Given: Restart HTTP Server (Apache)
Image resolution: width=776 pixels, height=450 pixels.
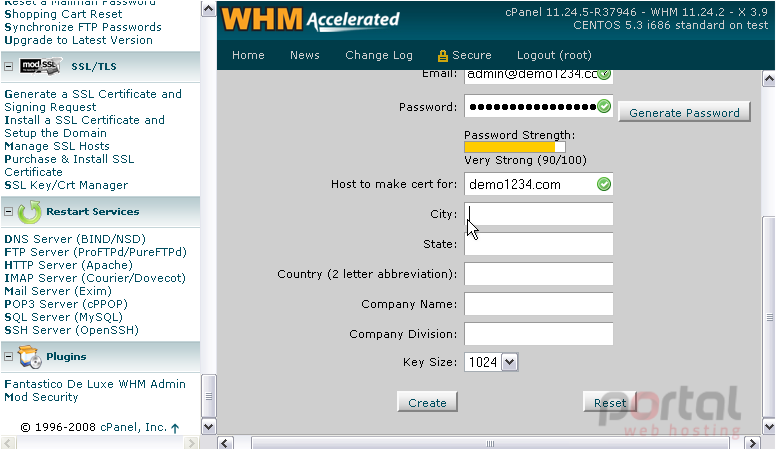Looking at the screenshot, I should (68, 265).
